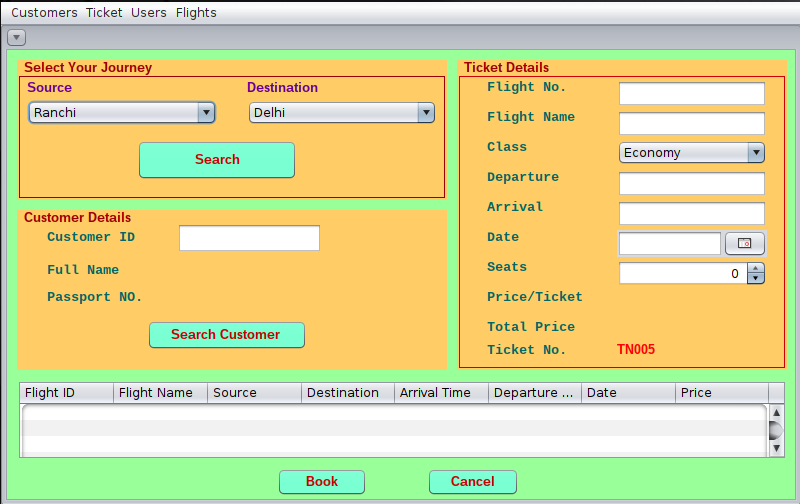
Task: Click the table scrollbar up arrow
Action: (777, 413)
